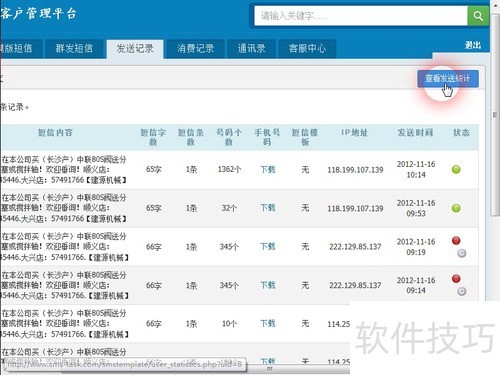The image size is (500, 375).
Task: Click IP 222.129.85.137 in the 09:19 row
Action: pos(355,247)
